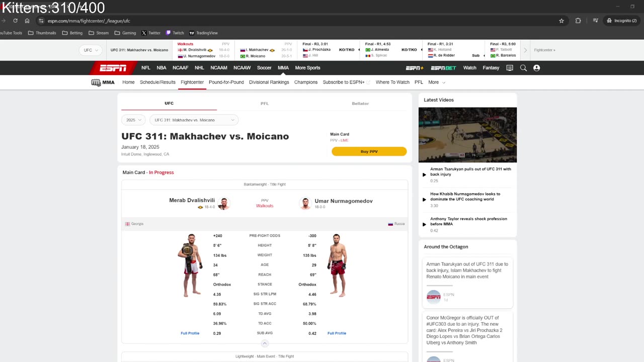644x362 pixels.
Task: Open the TradingView bookmark
Action: point(203,33)
